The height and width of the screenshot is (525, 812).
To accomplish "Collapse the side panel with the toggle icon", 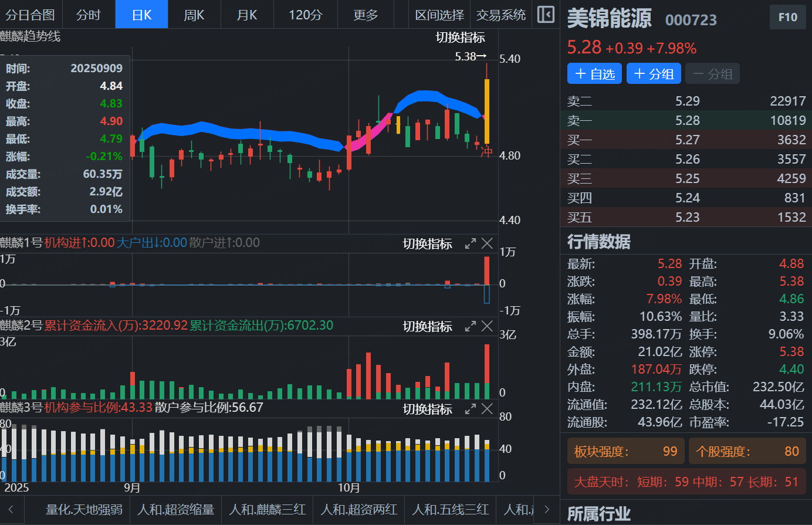I will pyautogui.click(x=546, y=15).
